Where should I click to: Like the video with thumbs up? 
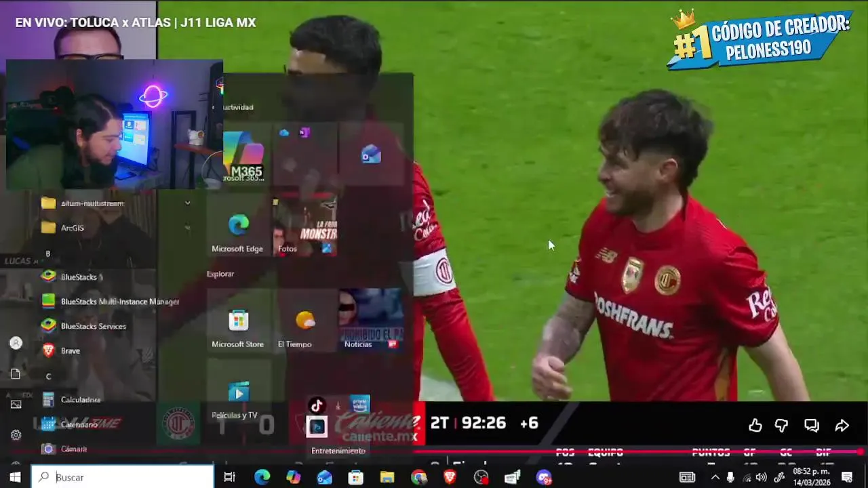(755, 425)
